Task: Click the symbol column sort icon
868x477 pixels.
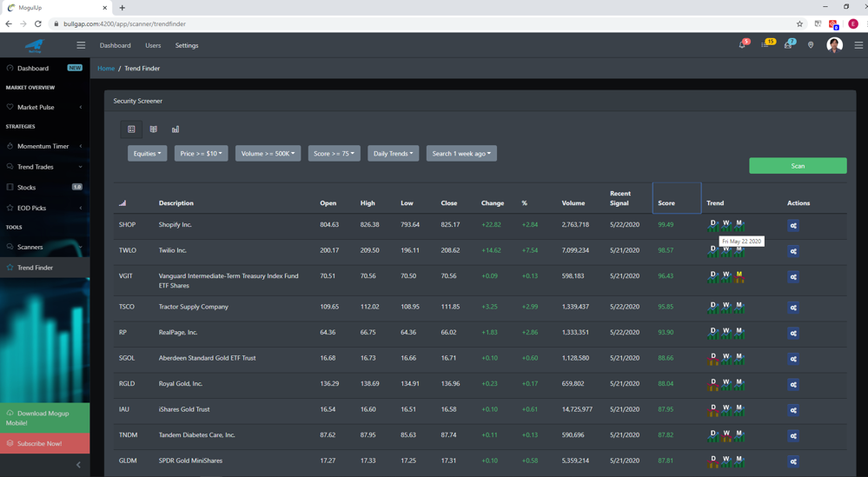Action: (x=123, y=203)
